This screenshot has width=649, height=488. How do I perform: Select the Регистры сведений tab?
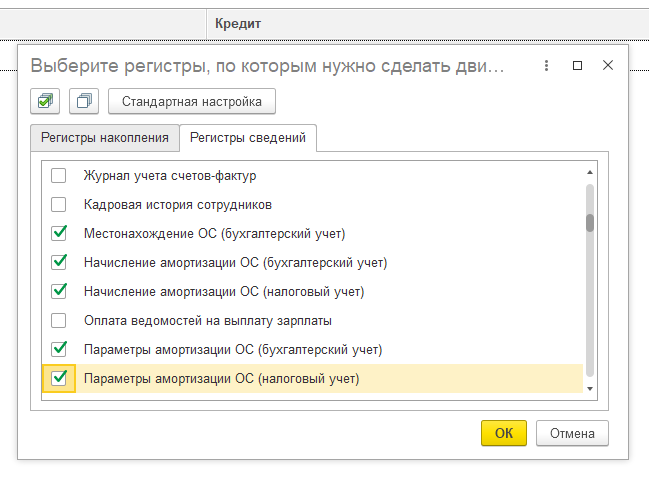248,137
